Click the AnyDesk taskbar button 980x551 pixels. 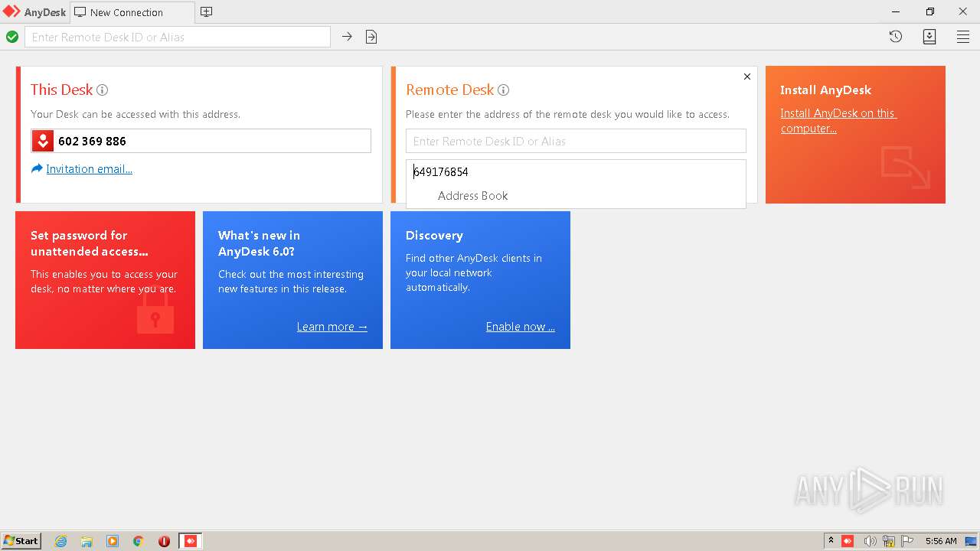coord(191,541)
